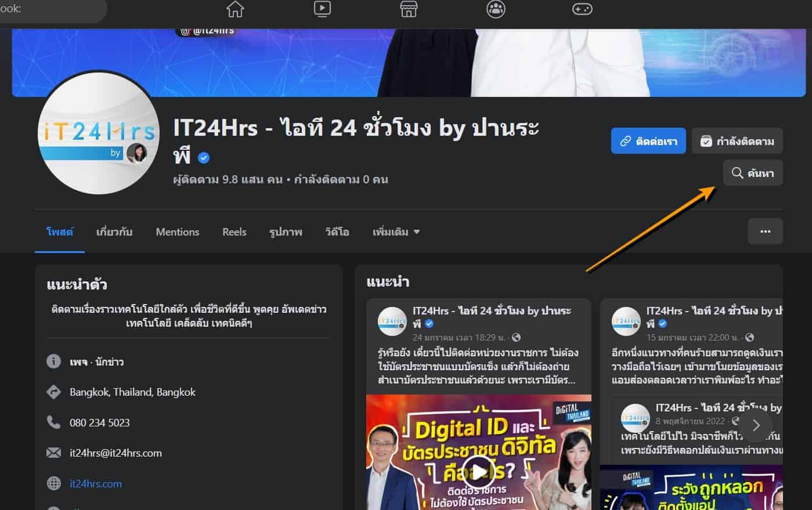812x510 pixels.
Task: Open the รูปภาพ photos tab
Action: (x=286, y=232)
